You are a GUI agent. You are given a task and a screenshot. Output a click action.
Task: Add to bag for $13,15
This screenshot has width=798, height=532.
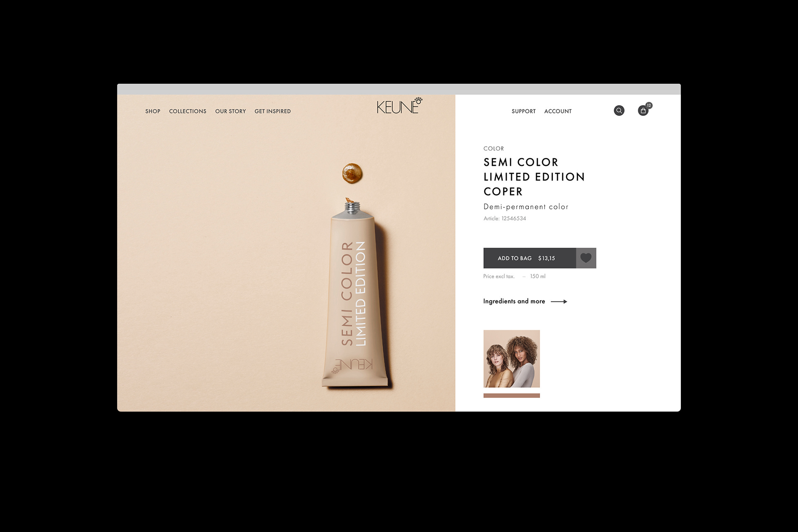(530, 258)
